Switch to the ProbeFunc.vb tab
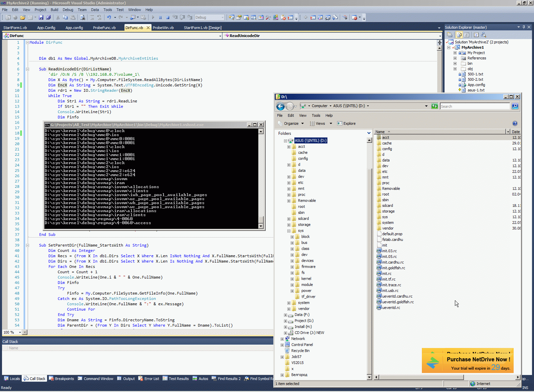The image size is (534, 392). pyautogui.click(x=104, y=28)
